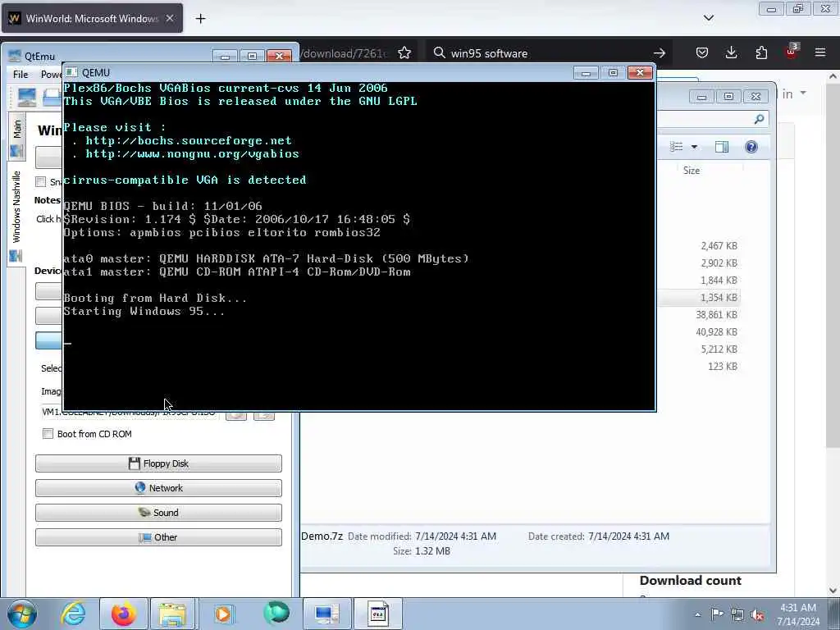Select the file sized 38,861 KB

[x=716, y=314]
